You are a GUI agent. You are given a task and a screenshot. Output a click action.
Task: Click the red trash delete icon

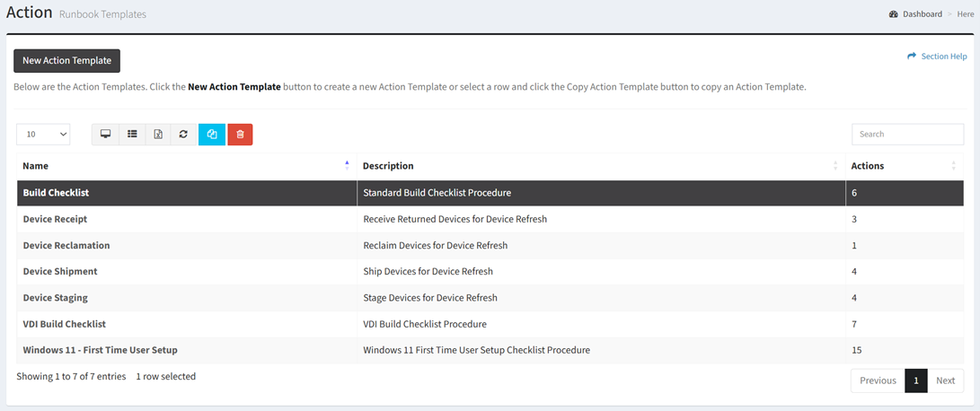coord(240,135)
